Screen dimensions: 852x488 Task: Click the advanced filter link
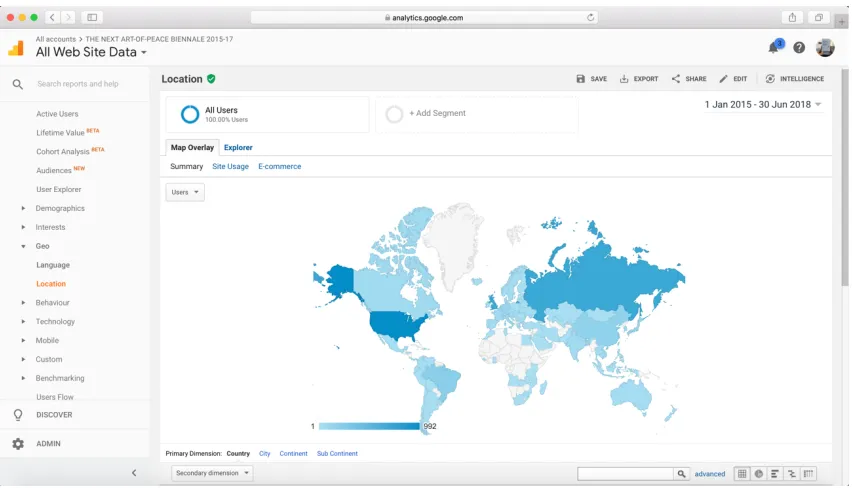click(x=710, y=474)
